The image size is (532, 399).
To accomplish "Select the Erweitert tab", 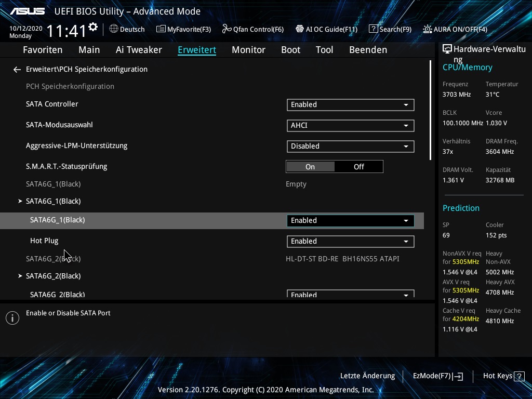I will 197,50.
